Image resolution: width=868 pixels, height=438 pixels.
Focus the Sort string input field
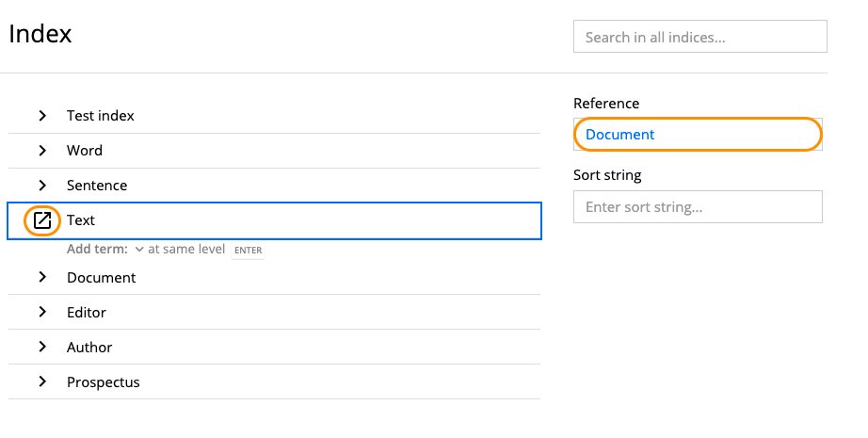(698, 207)
